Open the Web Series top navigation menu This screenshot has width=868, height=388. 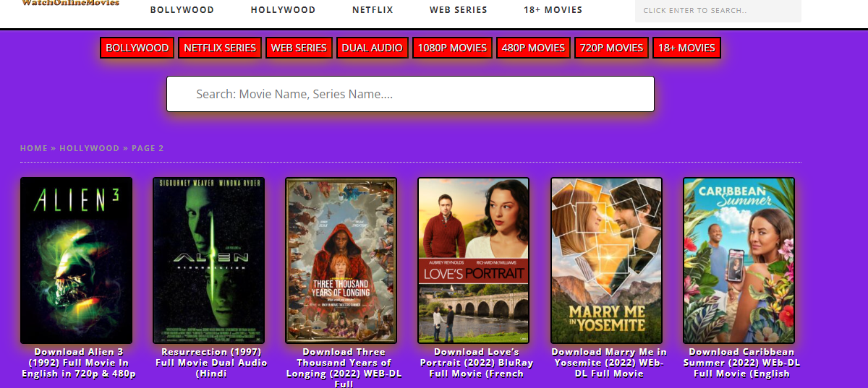coord(458,10)
